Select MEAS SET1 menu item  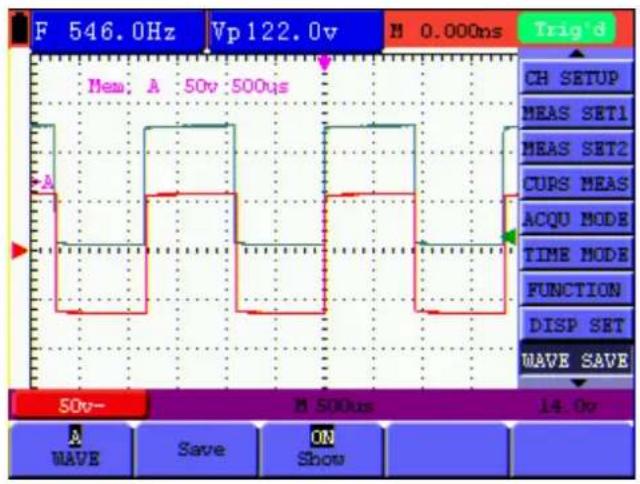tap(576, 113)
